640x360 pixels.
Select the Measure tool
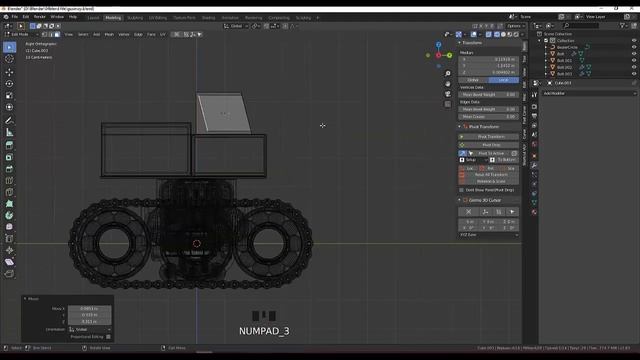[x=9, y=132]
